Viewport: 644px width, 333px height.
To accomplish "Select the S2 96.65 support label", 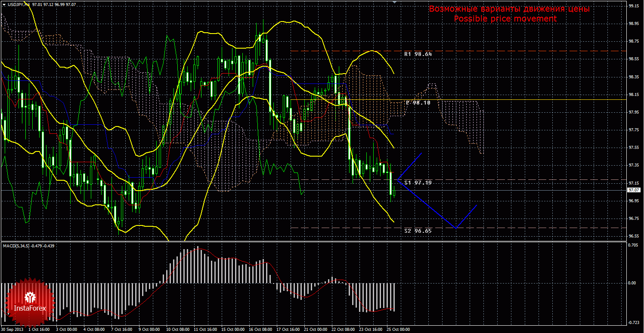I will coord(418,231).
